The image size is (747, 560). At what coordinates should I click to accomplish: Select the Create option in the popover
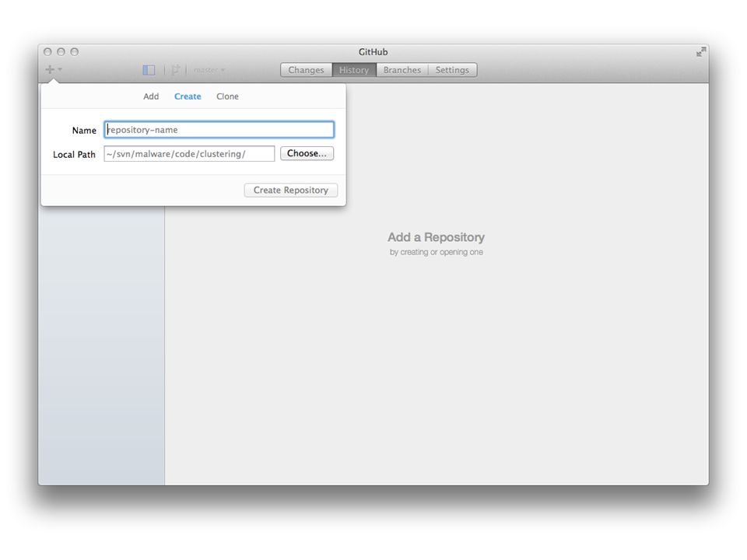[x=188, y=96]
